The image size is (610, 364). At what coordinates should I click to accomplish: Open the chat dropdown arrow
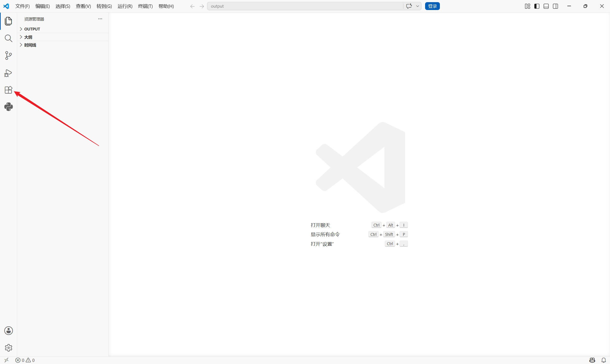click(x=417, y=6)
